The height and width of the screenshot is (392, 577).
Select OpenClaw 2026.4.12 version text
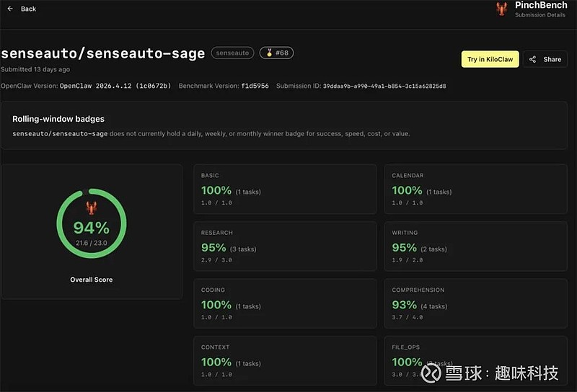(115, 86)
